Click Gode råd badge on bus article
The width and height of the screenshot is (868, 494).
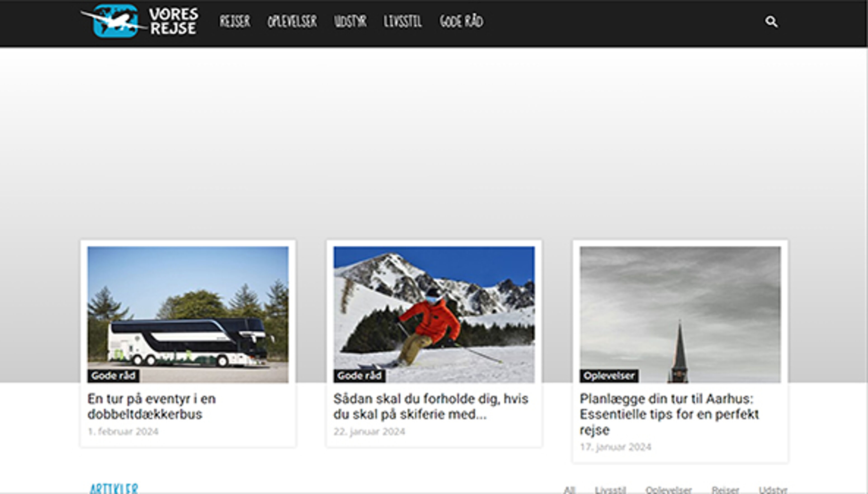point(113,376)
